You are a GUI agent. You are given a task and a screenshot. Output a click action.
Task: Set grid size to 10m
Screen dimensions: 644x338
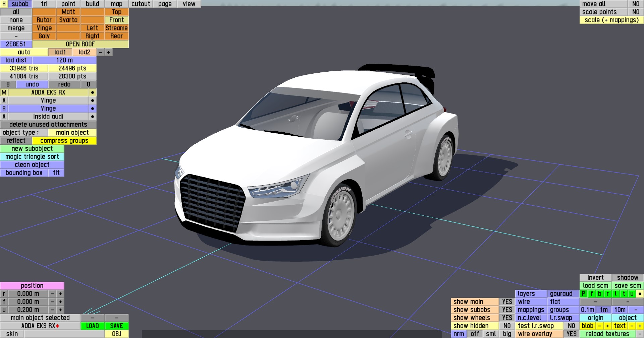[620, 310]
